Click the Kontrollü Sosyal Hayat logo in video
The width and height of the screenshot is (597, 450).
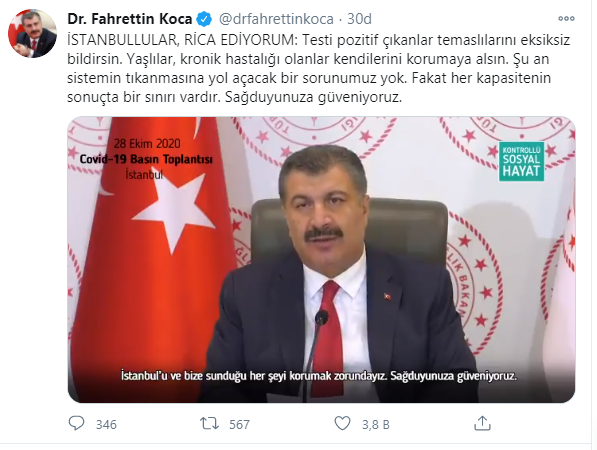(x=522, y=161)
